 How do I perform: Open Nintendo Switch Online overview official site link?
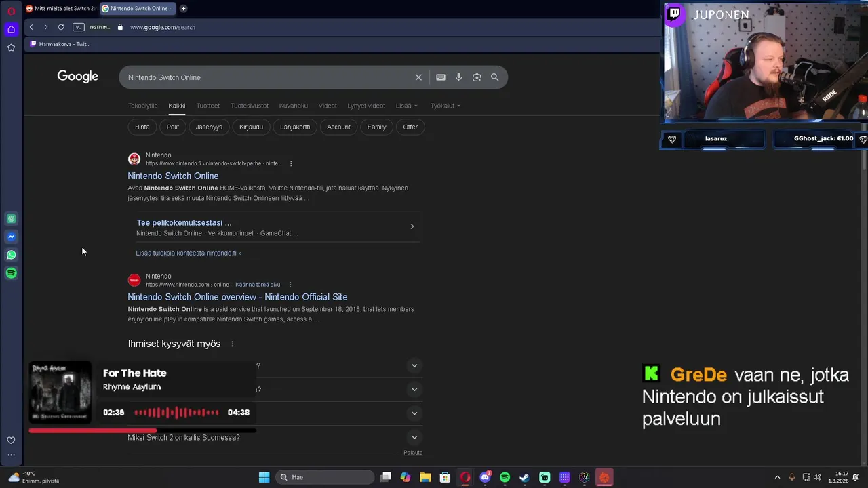point(237,297)
